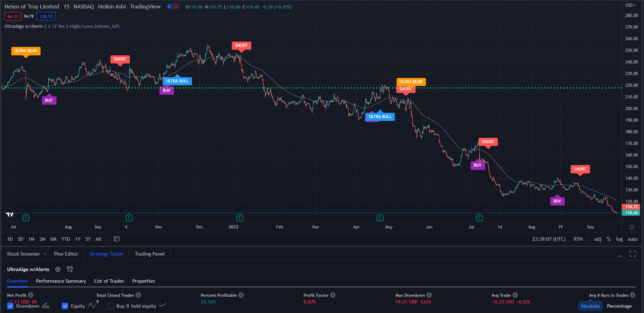Set range to 5Y
The width and height of the screenshot is (644, 313).
click(87, 239)
